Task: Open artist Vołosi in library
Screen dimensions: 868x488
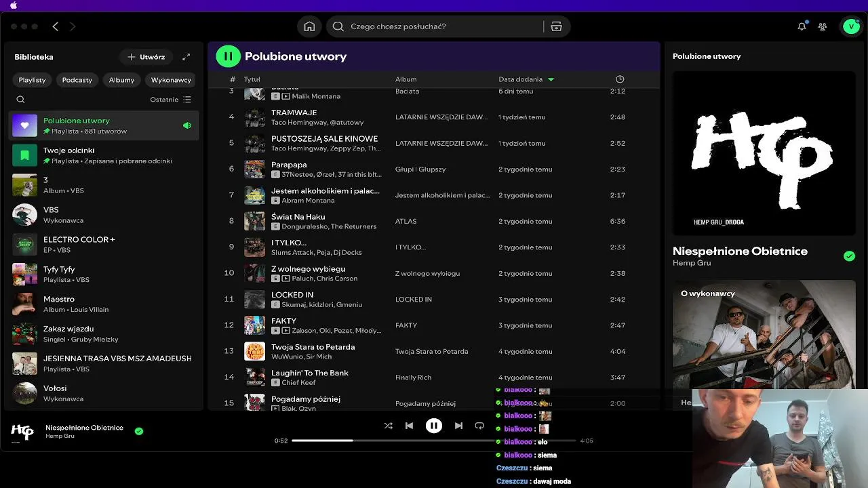Action: coord(104,393)
